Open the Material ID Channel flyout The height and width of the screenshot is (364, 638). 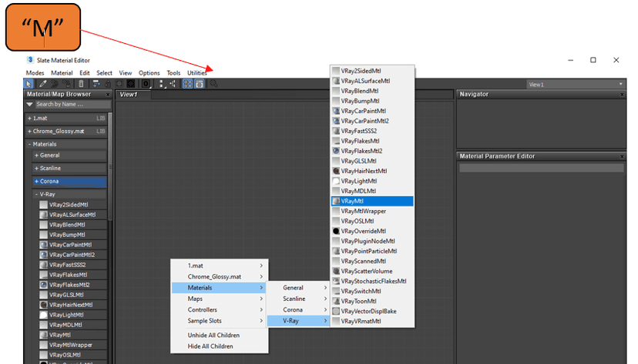(146, 84)
